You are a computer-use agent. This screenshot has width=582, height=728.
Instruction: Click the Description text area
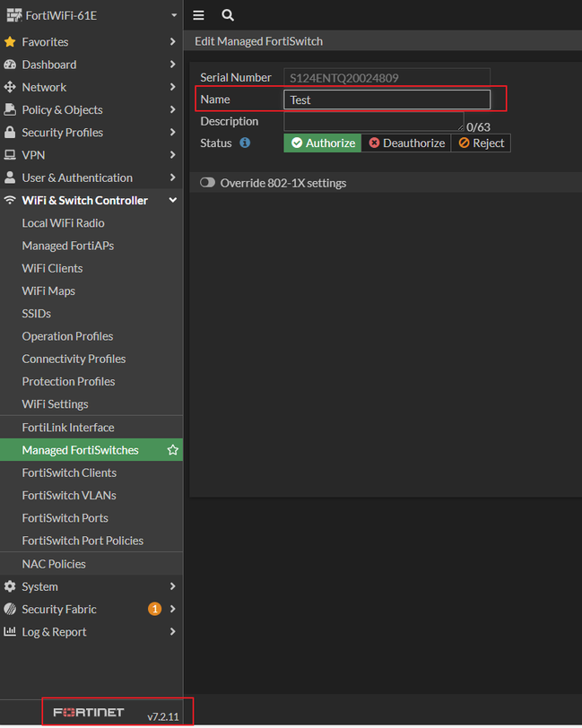[x=373, y=122]
